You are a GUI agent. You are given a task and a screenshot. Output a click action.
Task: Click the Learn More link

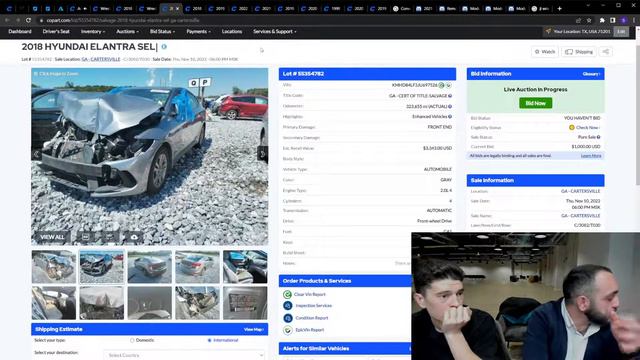(x=591, y=156)
